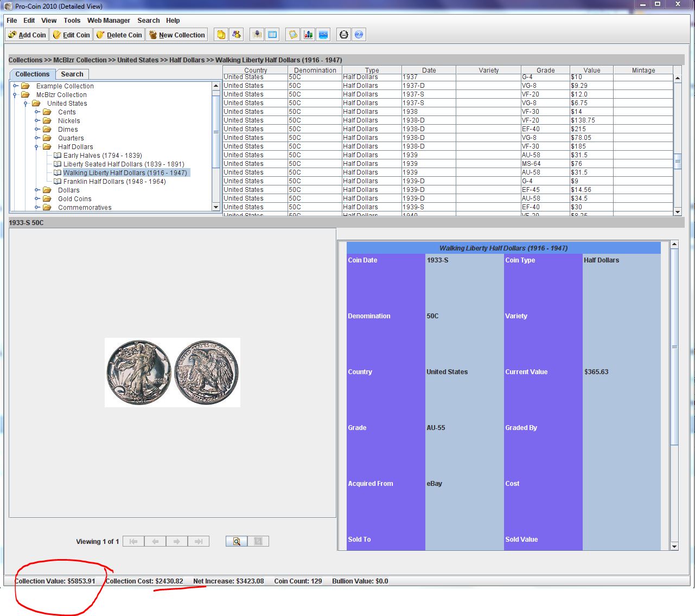Screen dimensions: 695x616
Task: Expand the Example Collection node
Action: coord(16,86)
